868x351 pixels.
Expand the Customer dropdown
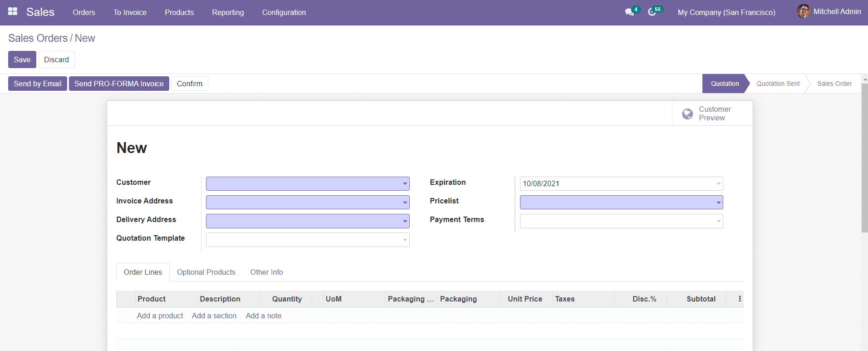405,184
